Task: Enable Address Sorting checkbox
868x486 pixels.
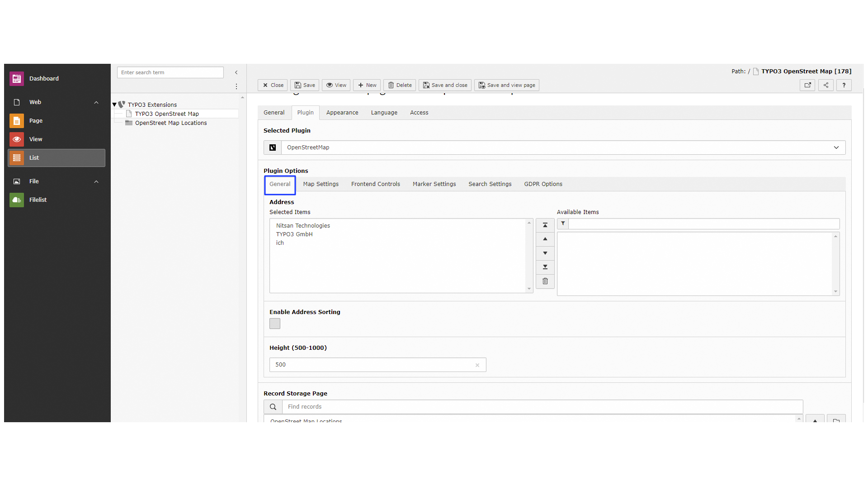Action: pos(274,323)
